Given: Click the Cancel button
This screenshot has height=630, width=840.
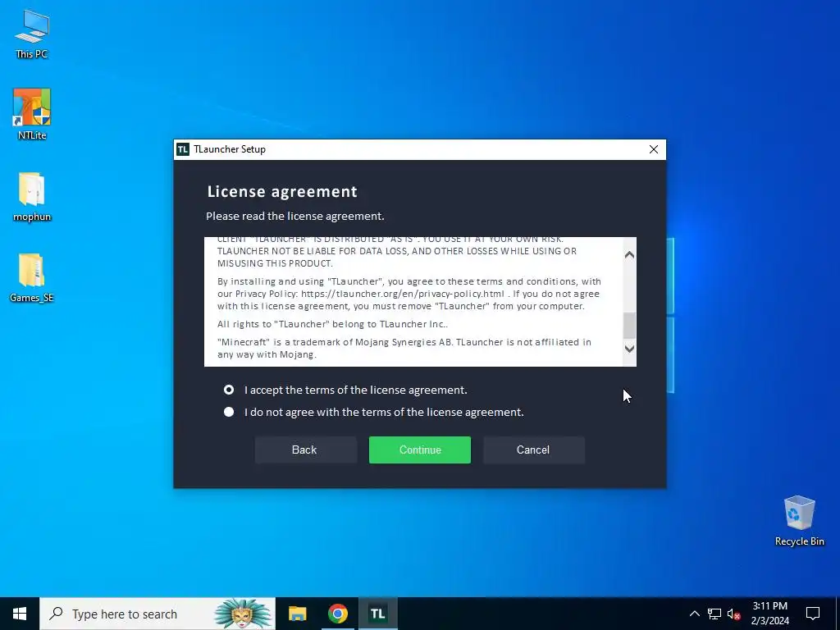Looking at the screenshot, I should (x=533, y=450).
